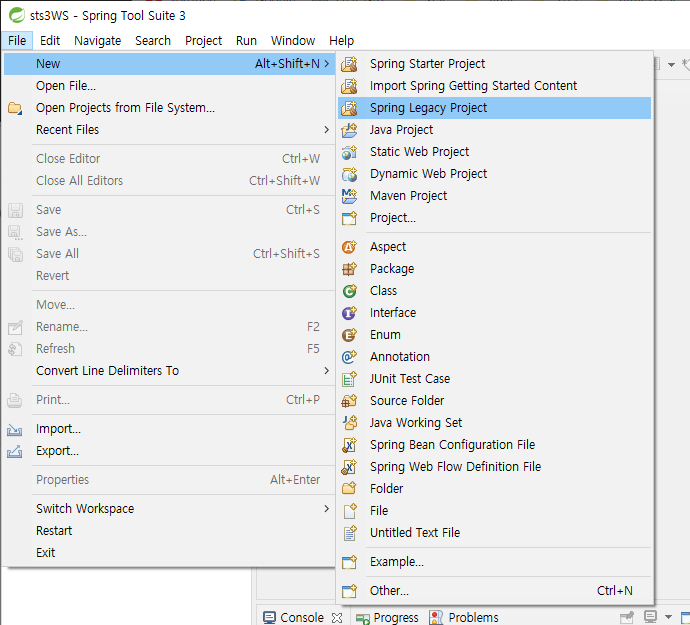Image resolution: width=690 pixels, height=625 pixels.
Task: Open the Project menu in menu bar
Action: tap(203, 41)
